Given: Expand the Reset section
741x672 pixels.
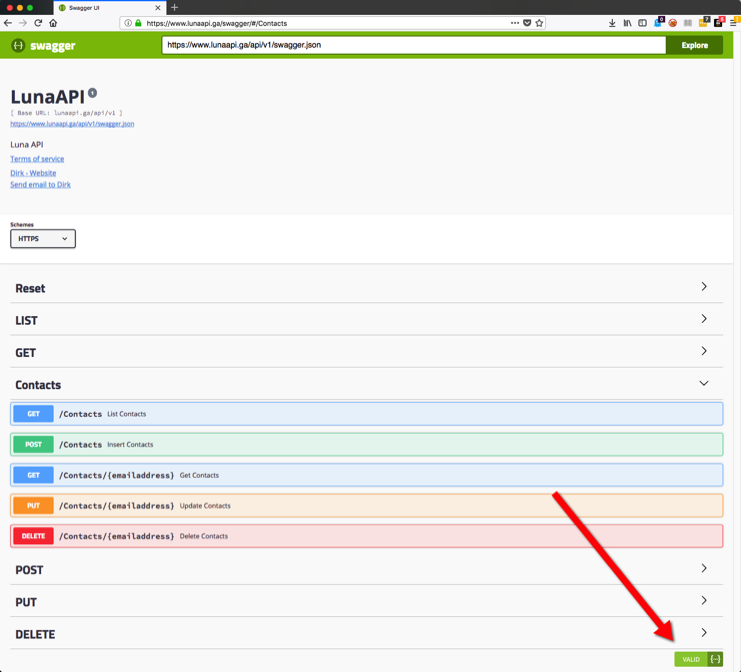Looking at the screenshot, I should (366, 288).
